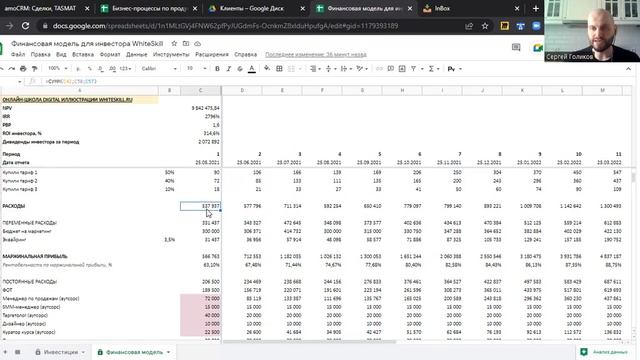This screenshot has height=360, width=640.
Task: Toggle strikethrough formatting
Action: (x=240, y=69)
